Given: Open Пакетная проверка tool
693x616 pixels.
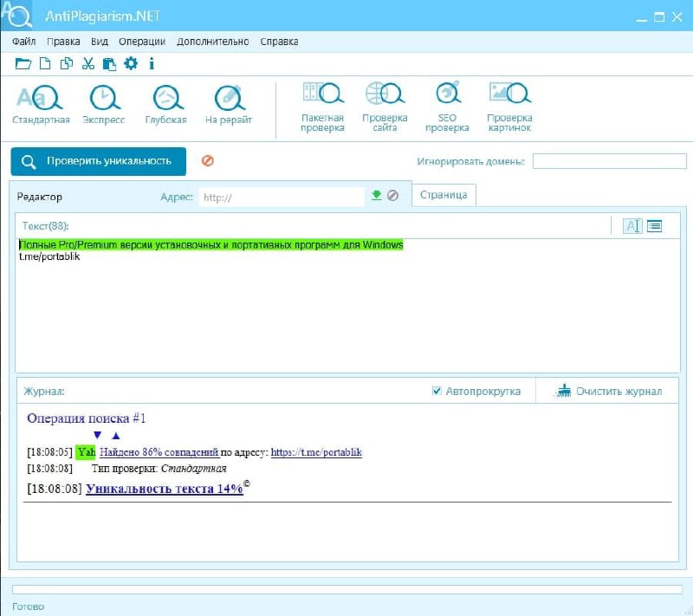Looking at the screenshot, I should pos(322,107).
